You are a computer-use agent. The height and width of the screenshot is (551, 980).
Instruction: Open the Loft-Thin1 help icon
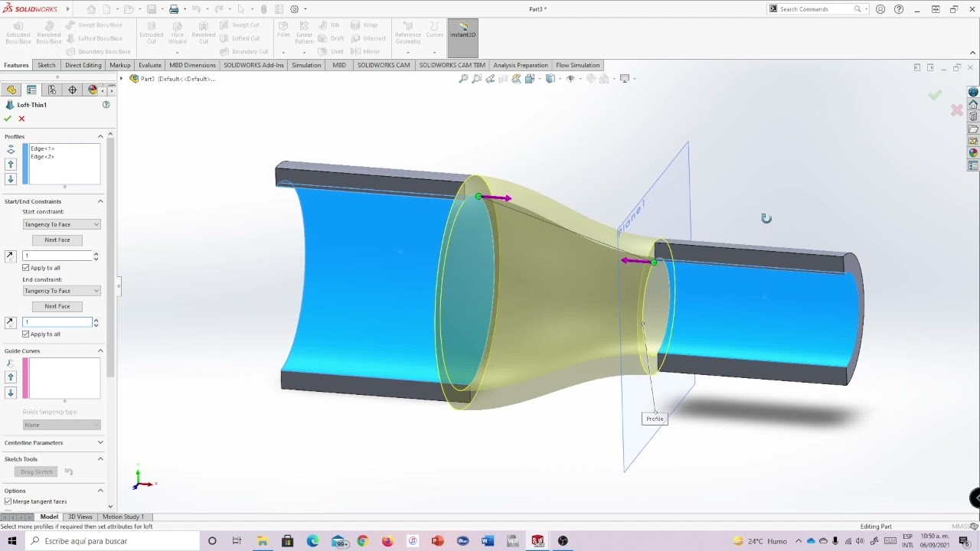click(106, 105)
